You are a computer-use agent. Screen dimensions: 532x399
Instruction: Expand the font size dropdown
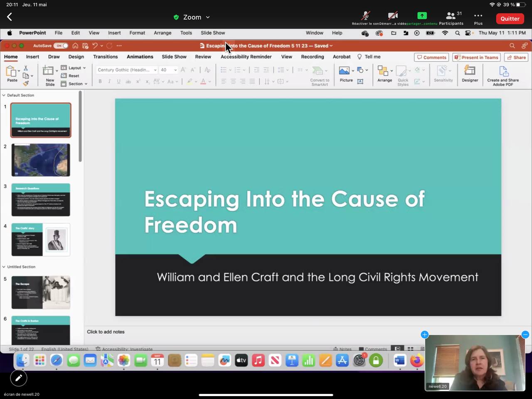pyautogui.click(x=175, y=70)
